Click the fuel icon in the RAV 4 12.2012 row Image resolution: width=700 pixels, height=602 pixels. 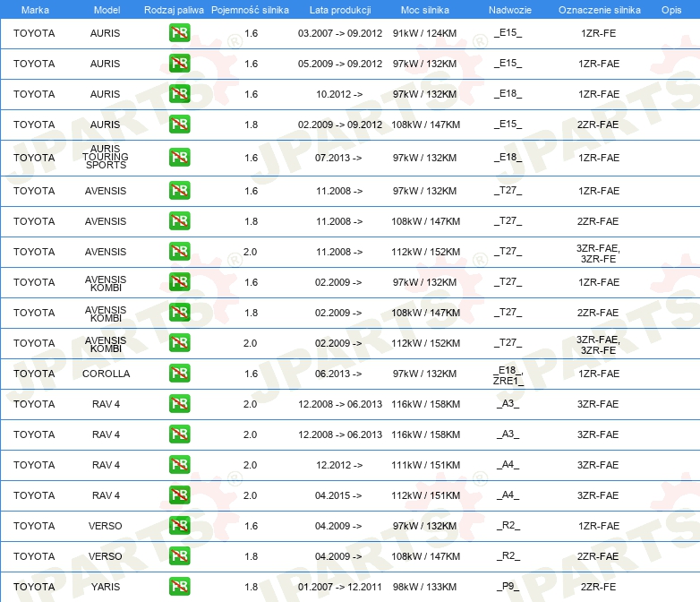[179, 464]
